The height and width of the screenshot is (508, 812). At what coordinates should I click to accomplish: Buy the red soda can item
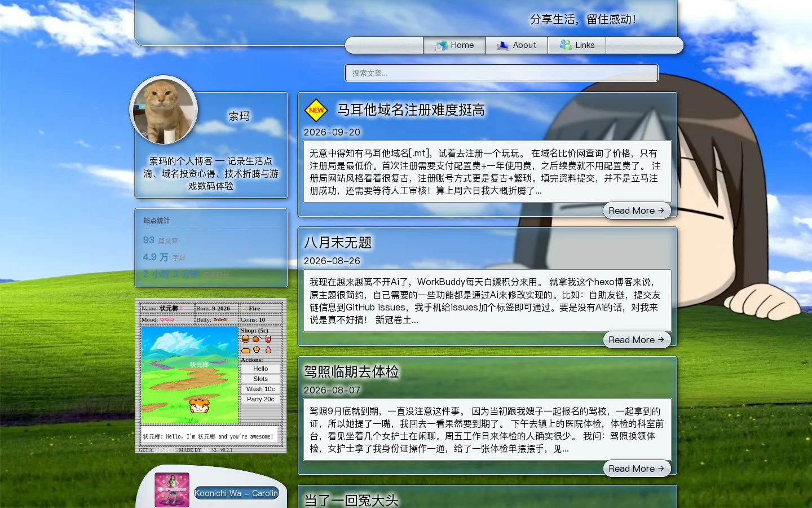coord(268,339)
